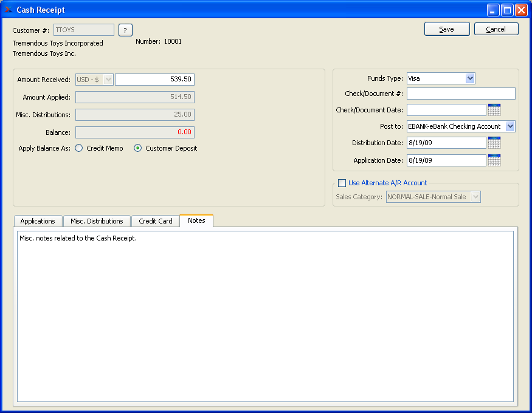
Task: Click inside the Notes text area
Action: click(x=265, y=316)
